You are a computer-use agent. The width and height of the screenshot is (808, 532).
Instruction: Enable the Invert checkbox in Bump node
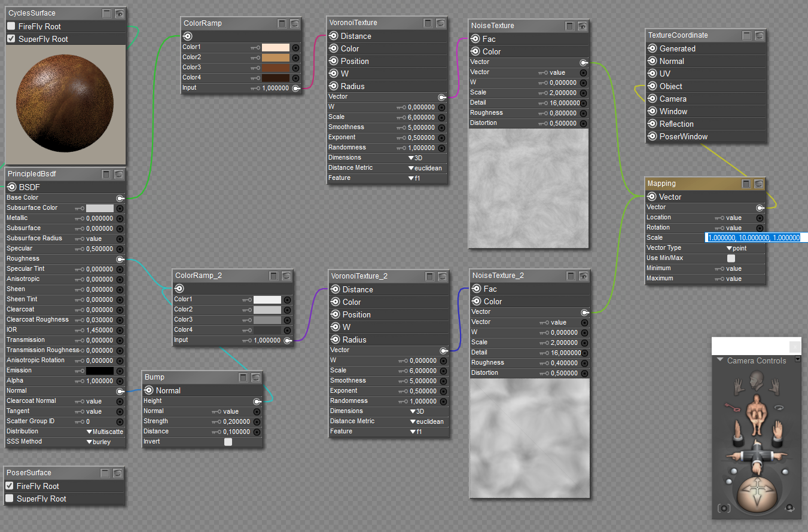228,442
